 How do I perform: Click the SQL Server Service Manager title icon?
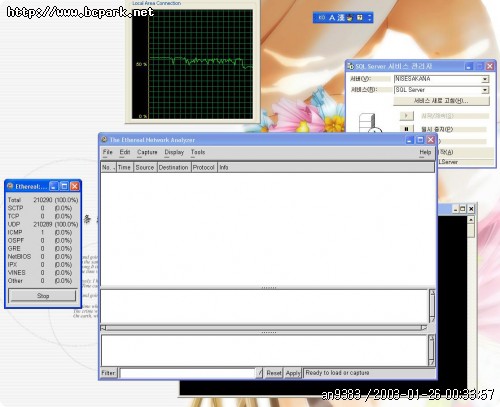click(x=350, y=66)
